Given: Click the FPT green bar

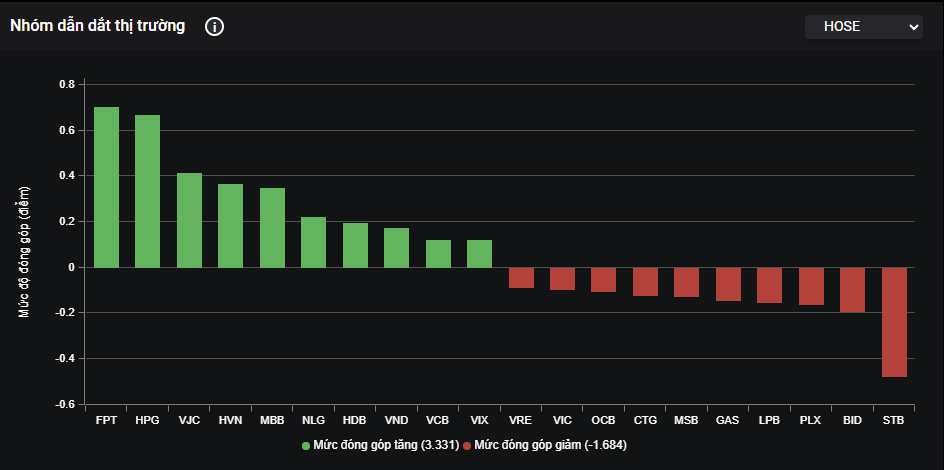Looking at the screenshot, I should [106, 187].
